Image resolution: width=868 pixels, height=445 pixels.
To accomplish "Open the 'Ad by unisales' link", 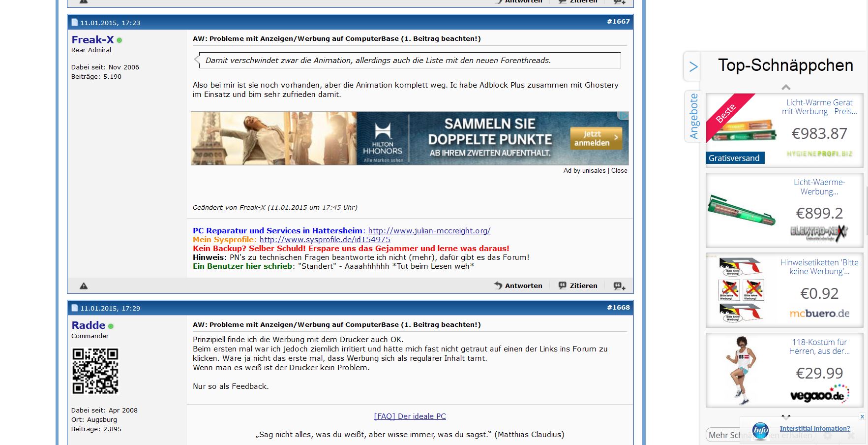I will click(584, 171).
